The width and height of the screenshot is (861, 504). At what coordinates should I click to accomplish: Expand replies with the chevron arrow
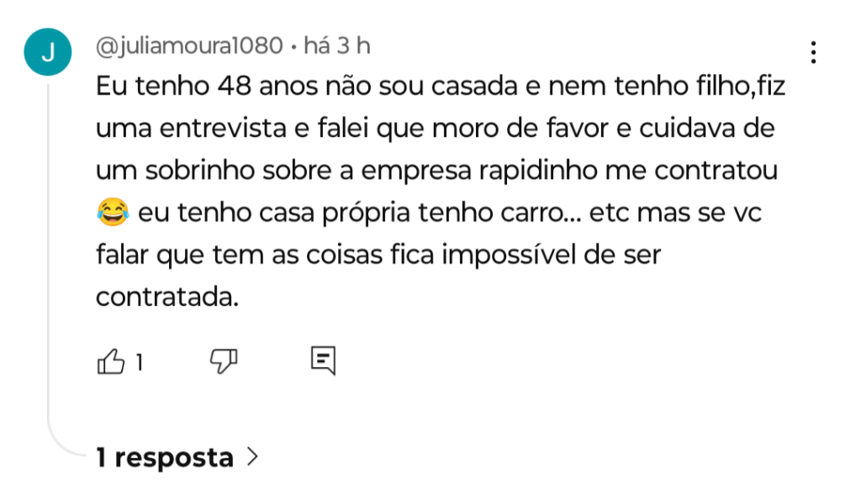tap(251, 458)
